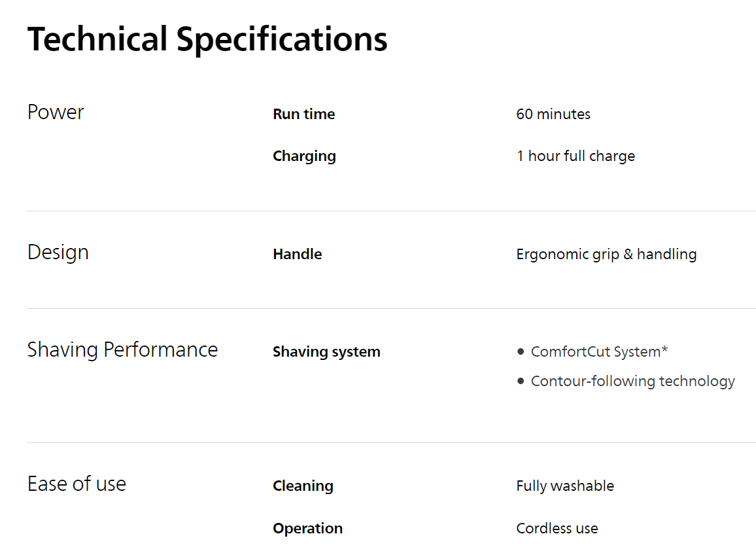The height and width of the screenshot is (553, 756).
Task: Click the bullet beside Contour-following technology
Action: [521, 381]
